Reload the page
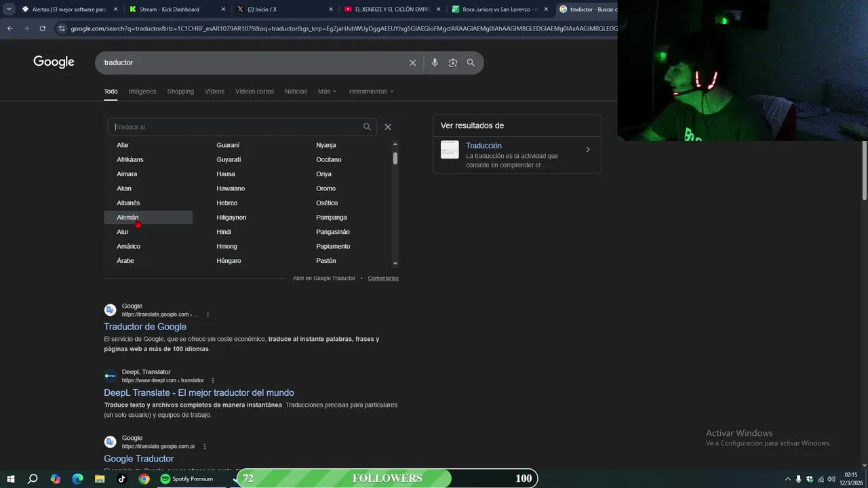The height and width of the screenshot is (488, 868). pyautogui.click(x=42, y=28)
